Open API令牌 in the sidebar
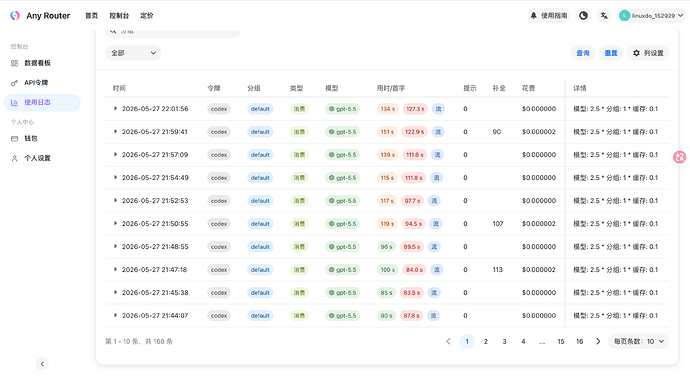Viewport: 690px width, 376px height. tap(42, 82)
